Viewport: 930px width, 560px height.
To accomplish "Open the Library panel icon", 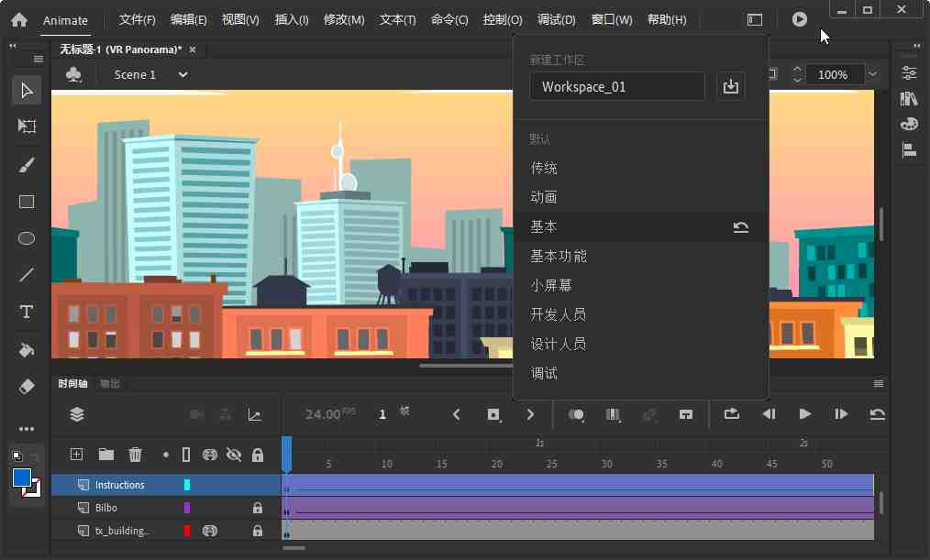I will (908, 98).
